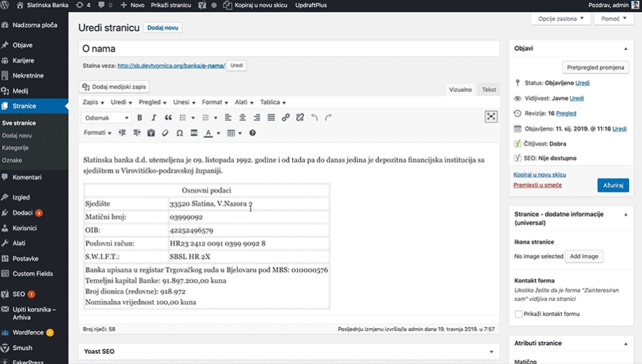Open the Tablica editor menu
Screen dimensions: 642x364
click(x=273, y=103)
